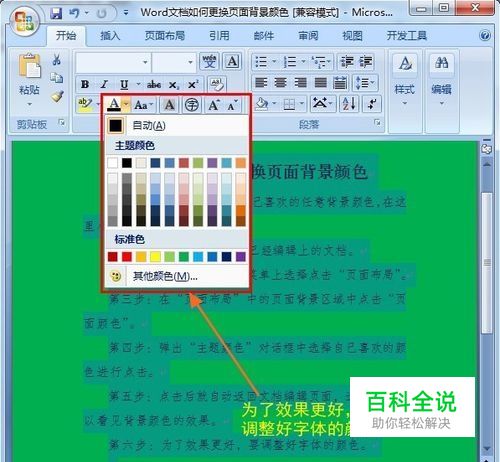Image resolution: width=500 pixels, height=462 pixels.
Task: Decrease paragraph indent
Action: [347, 62]
